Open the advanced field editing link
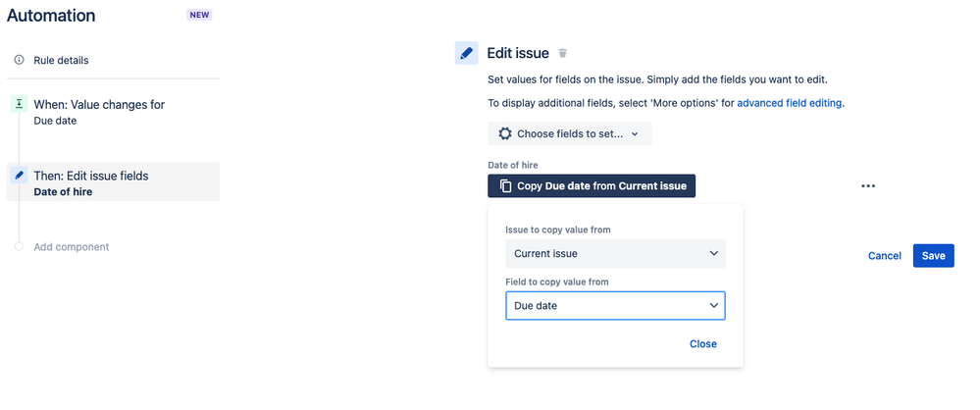 789,102
